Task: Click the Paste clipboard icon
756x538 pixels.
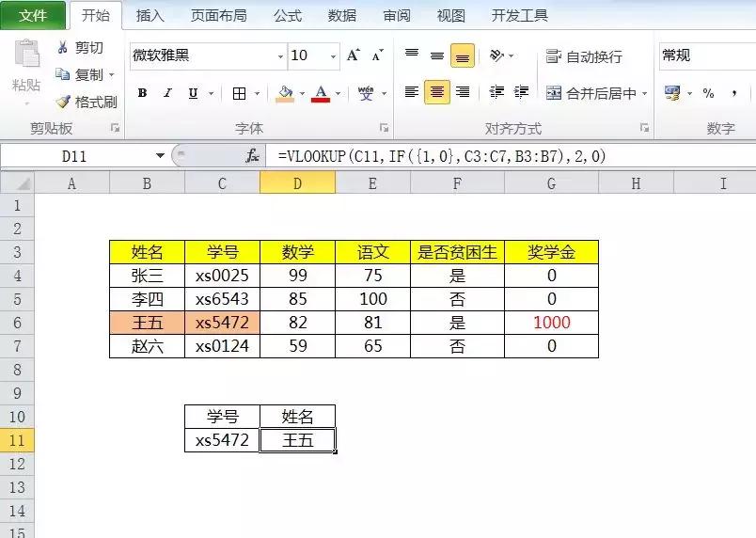Action: [26, 53]
